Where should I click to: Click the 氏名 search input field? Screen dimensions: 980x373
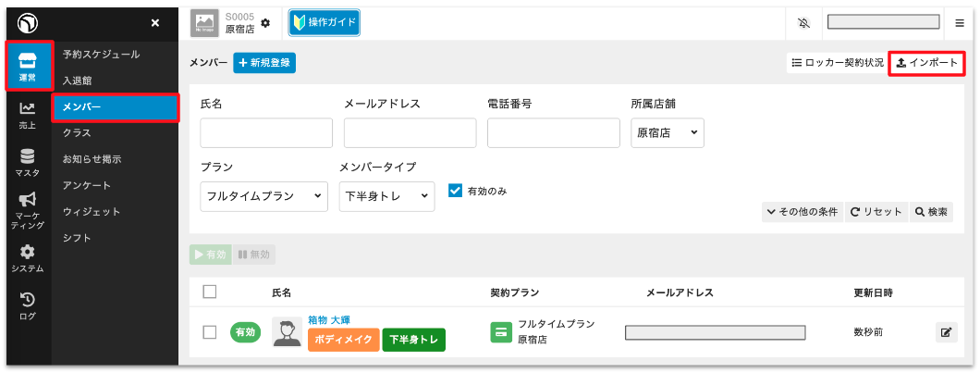pos(266,133)
